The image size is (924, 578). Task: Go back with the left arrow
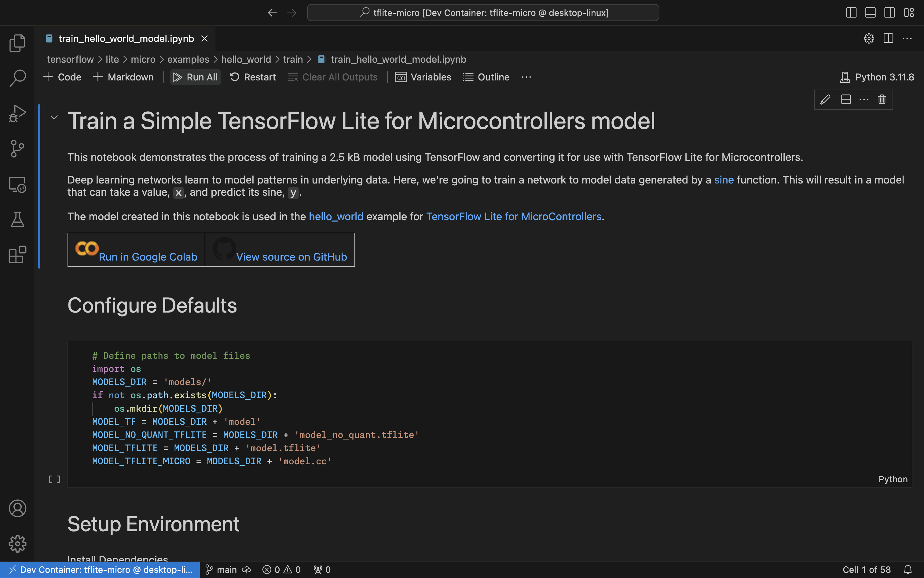(272, 13)
